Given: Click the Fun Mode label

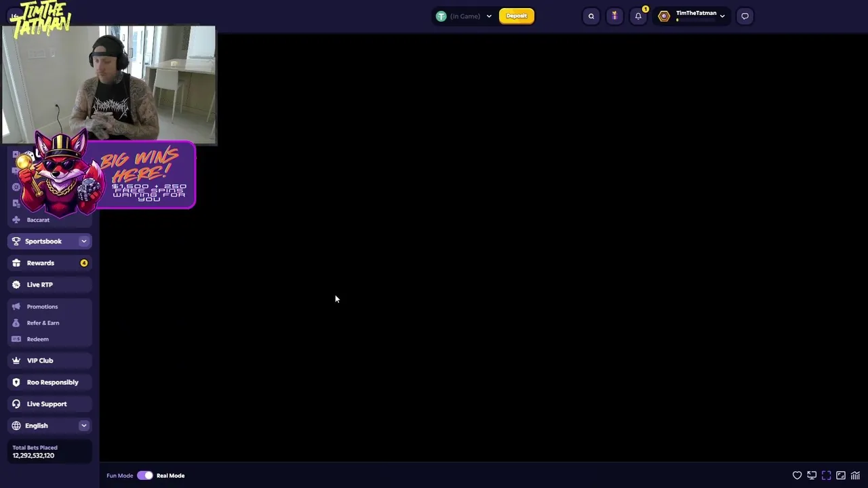Looking at the screenshot, I should 120,476.
